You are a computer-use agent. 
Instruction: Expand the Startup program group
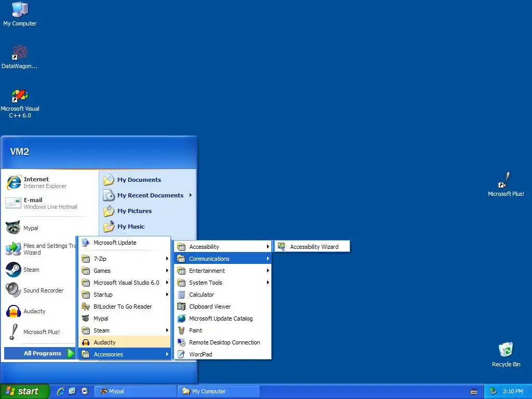(125, 295)
